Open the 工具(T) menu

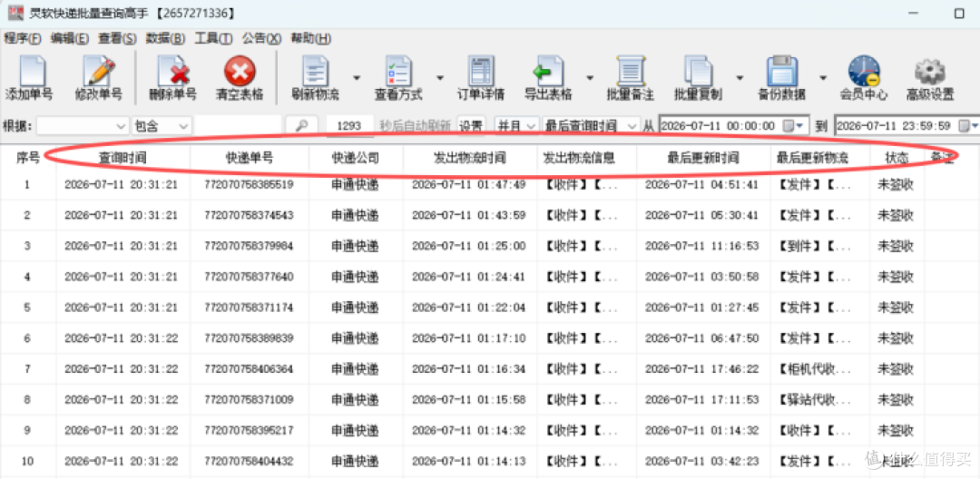click(214, 39)
